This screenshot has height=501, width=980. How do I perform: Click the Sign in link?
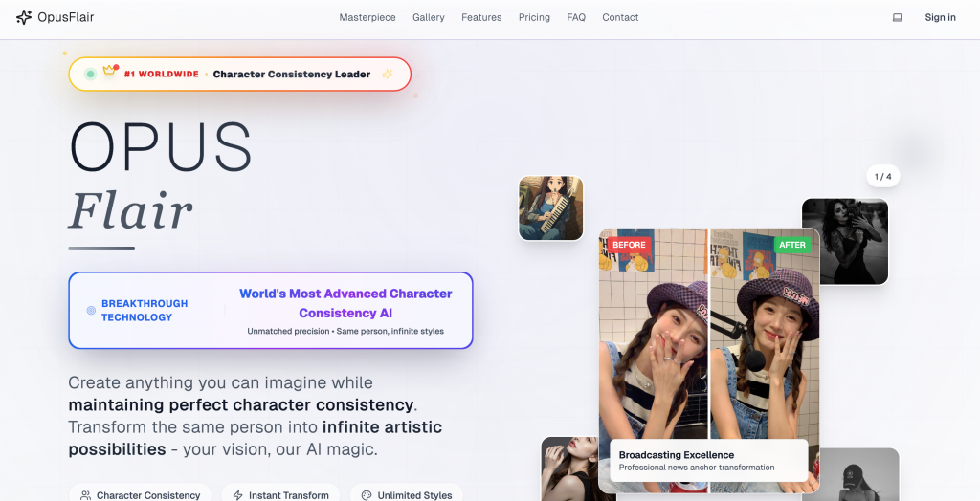pyautogui.click(x=940, y=17)
